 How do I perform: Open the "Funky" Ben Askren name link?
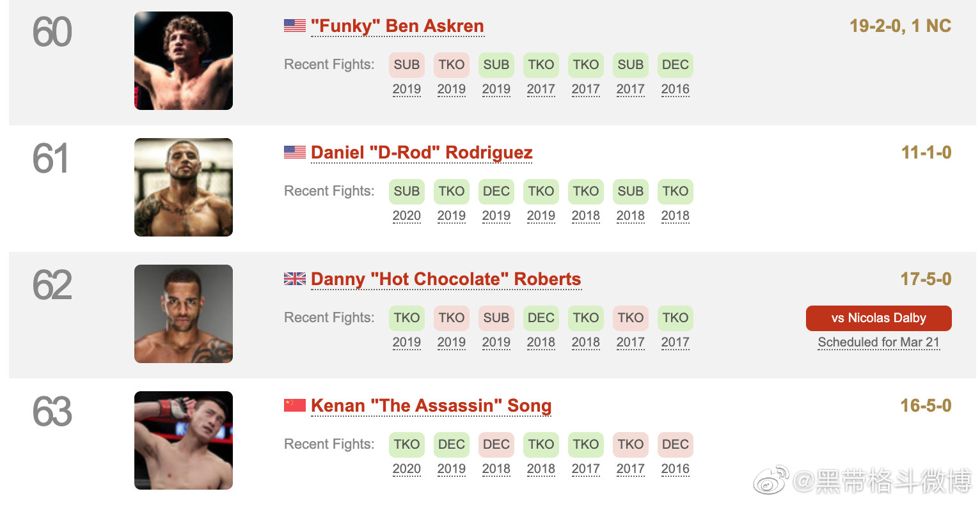point(397,26)
